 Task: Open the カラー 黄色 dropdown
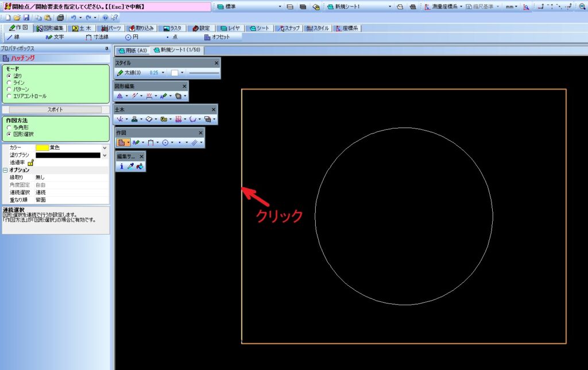(x=105, y=147)
